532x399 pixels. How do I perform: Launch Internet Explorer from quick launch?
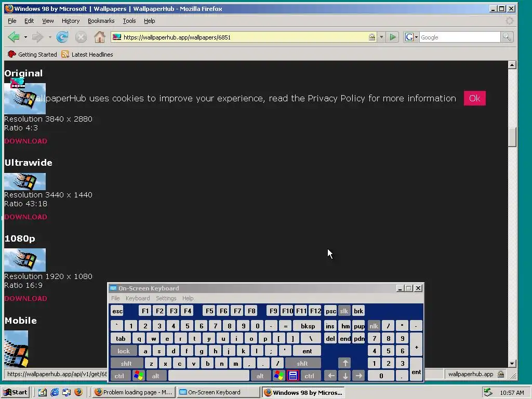pyautogui.click(x=55, y=392)
